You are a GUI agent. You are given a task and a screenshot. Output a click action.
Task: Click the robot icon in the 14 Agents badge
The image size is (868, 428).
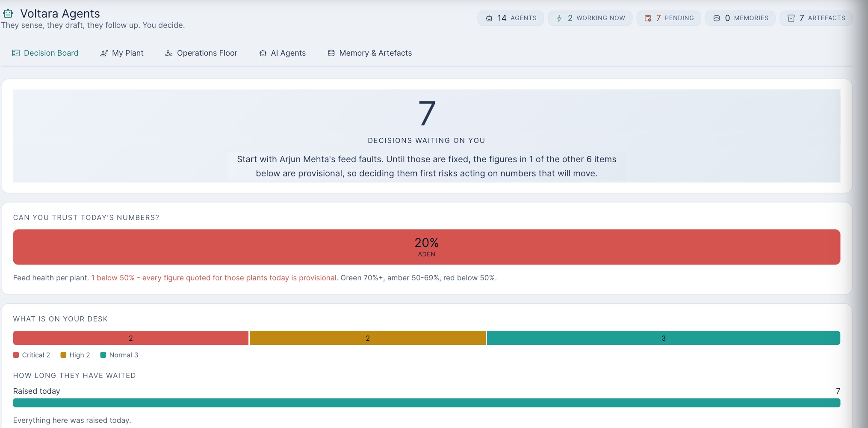coord(489,18)
